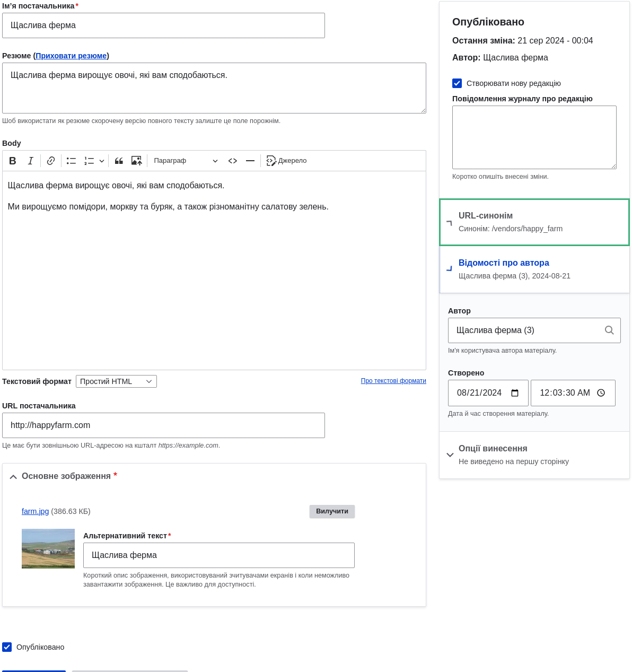Click the 'Приховати резюме' link

point(71,56)
